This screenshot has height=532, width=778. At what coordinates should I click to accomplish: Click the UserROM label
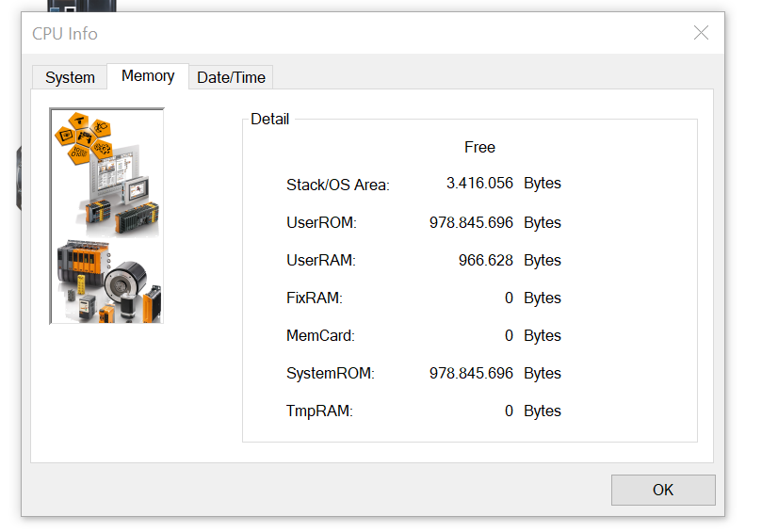click(321, 222)
